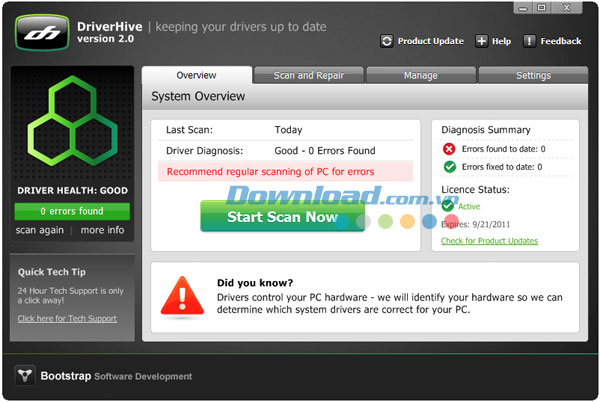
Task: Close the DriverHive window
Action: click(567, 8)
